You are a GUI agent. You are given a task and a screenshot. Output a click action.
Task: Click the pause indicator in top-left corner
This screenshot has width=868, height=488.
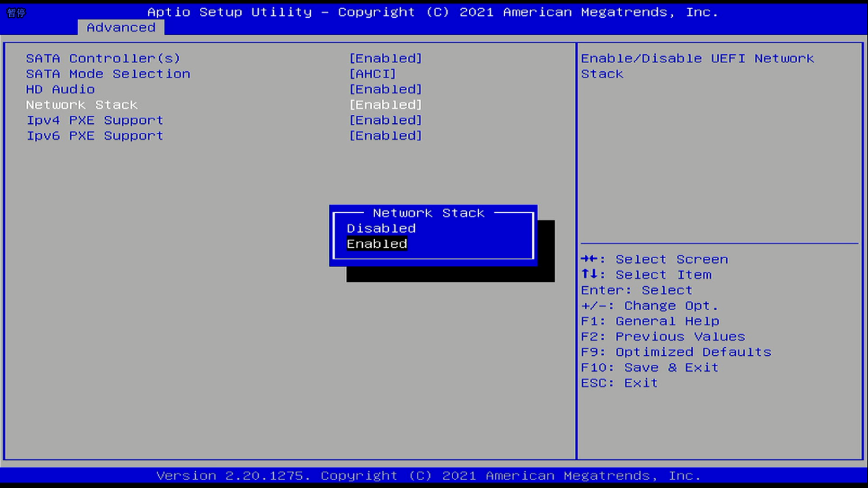pyautogui.click(x=16, y=13)
